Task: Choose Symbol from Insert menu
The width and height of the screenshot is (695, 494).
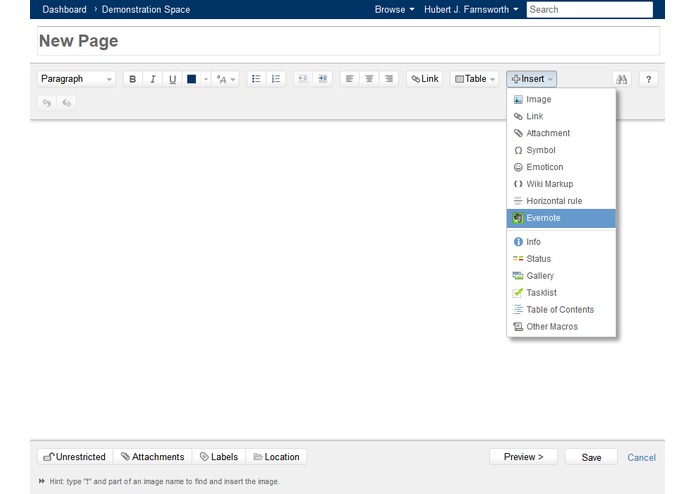Action: (x=561, y=150)
